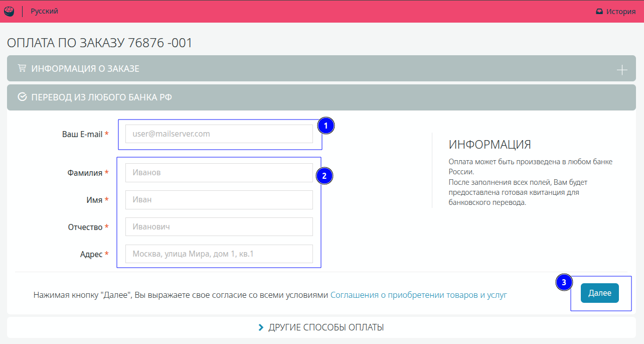Click the blue number 1 badge
This screenshot has width=644, height=344.
point(326,126)
